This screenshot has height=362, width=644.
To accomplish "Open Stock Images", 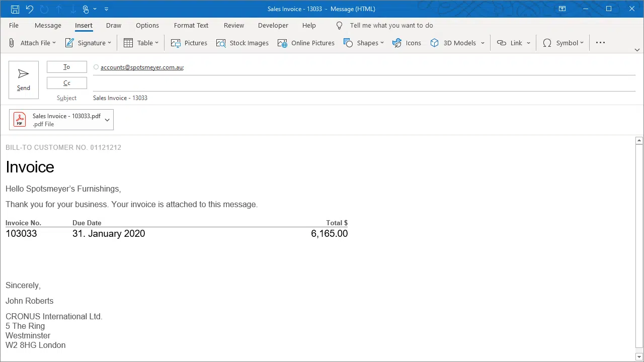I will (243, 43).
